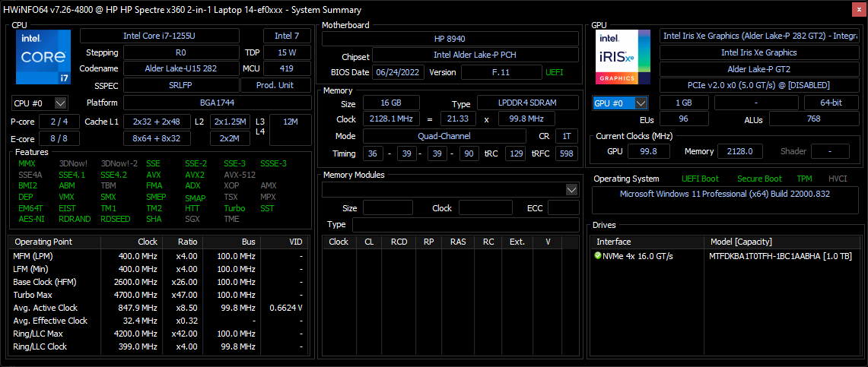Click the green NVMe drive status icon
The height and width of the screenshot is (367, 868).
coord(597,257)
